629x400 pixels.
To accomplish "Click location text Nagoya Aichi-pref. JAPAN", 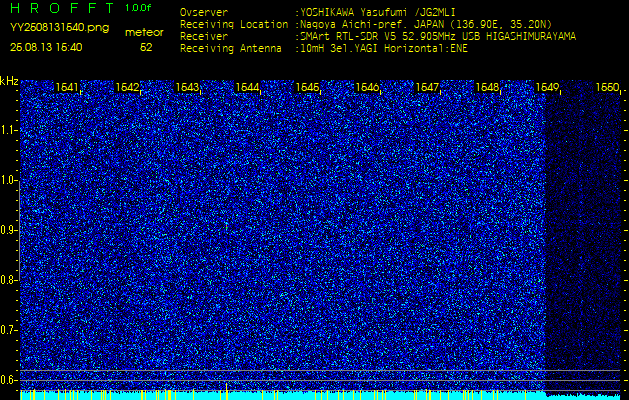I will click(x=374, y=24).
